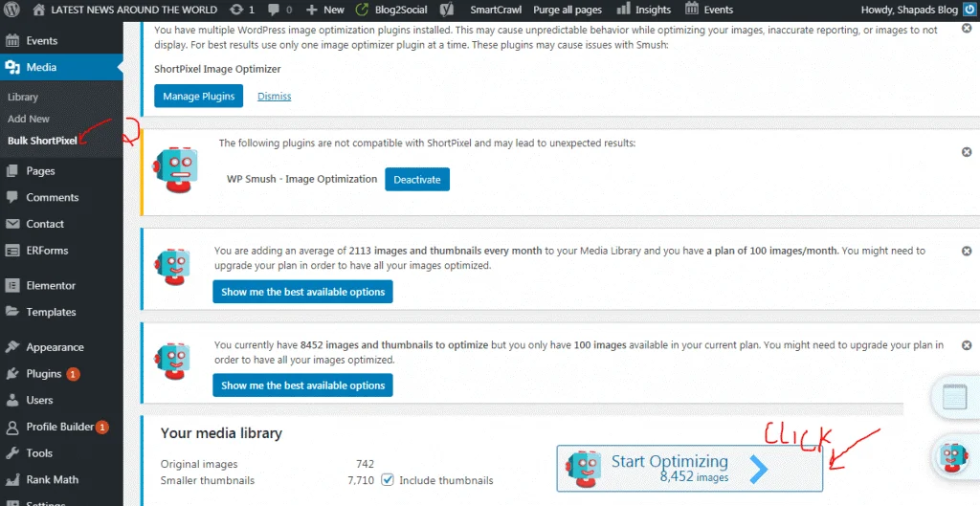980x506 pixels.
Task: Click the floating notepad icon on right edge
Action: [x=955, y=397]
